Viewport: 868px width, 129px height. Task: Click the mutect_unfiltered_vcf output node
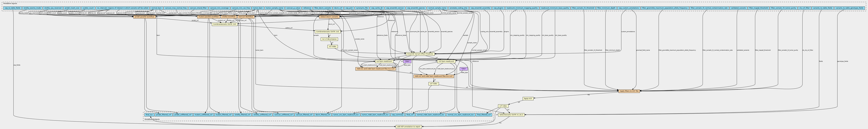pyautogui.click(x=203, y=115)
